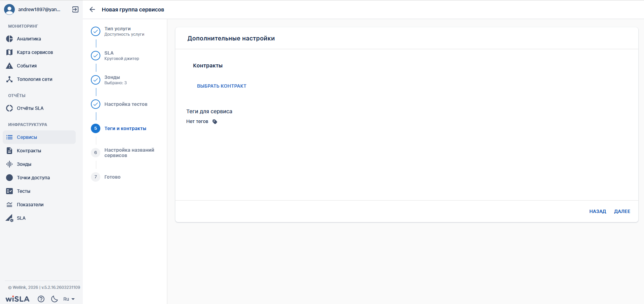Open the Показатели sidebar item
This screenshot has width=644, height=304.
(30, 205)
